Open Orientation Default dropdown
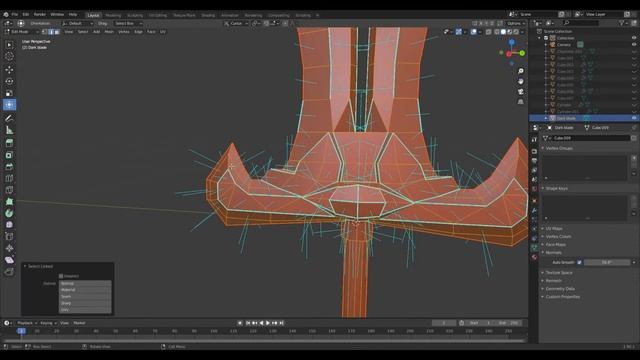 click(77, 23)
